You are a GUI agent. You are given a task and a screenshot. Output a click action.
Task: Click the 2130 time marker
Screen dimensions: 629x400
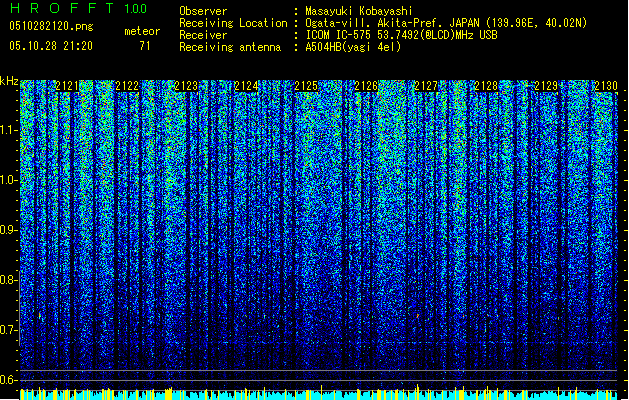pyautogui.click(x=606, y=86)
